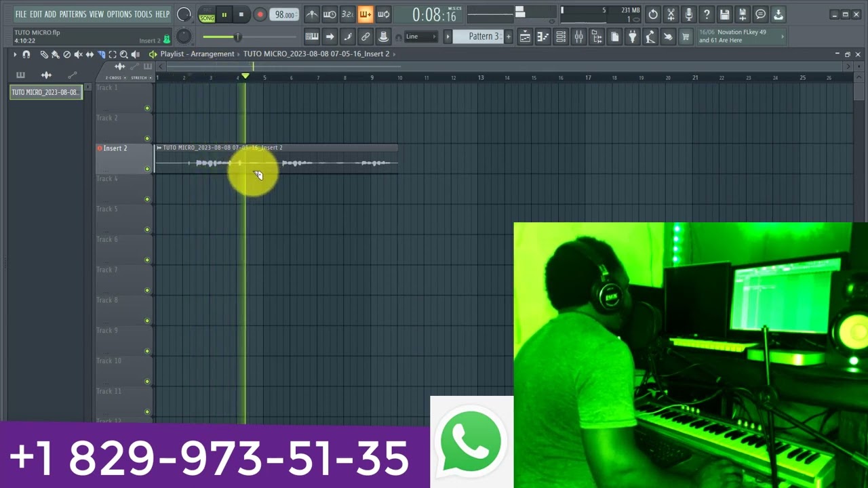Select the Delete tool
868x488 pixels.
[67, 54]
